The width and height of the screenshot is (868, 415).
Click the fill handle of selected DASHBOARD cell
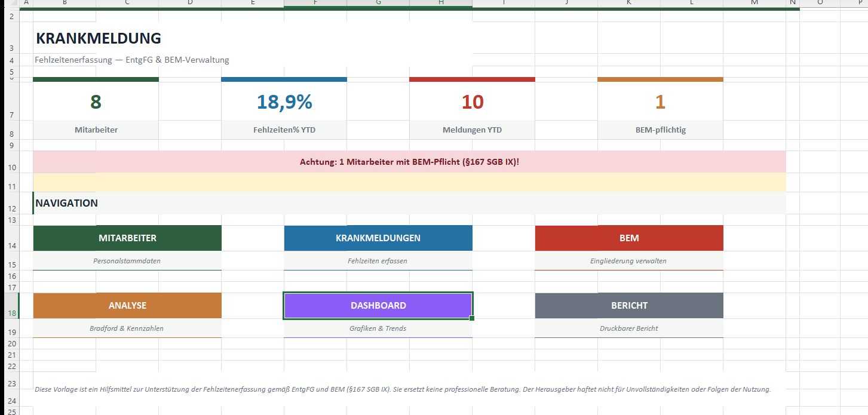point(472,318)
